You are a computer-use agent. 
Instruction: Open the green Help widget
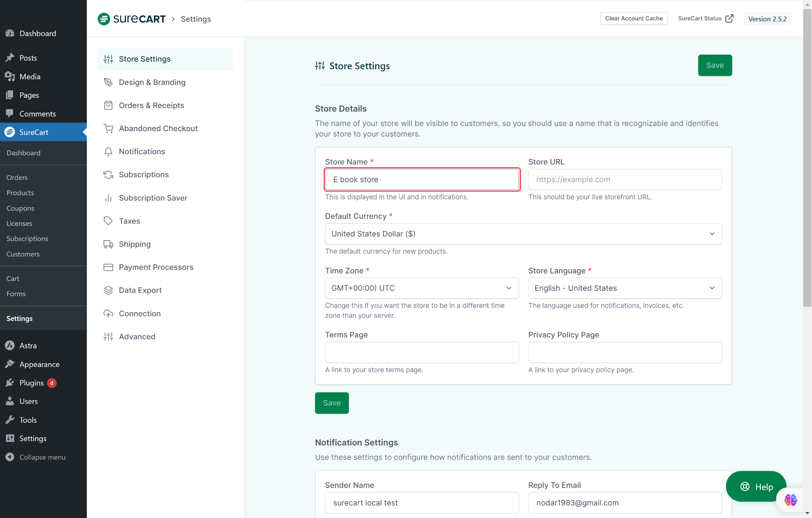tap(756, 486)
